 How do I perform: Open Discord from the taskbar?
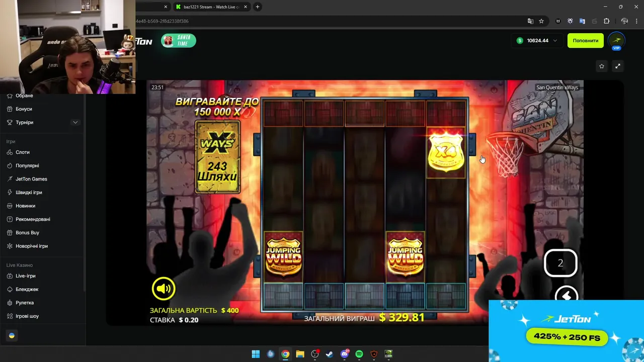(345, 354)
